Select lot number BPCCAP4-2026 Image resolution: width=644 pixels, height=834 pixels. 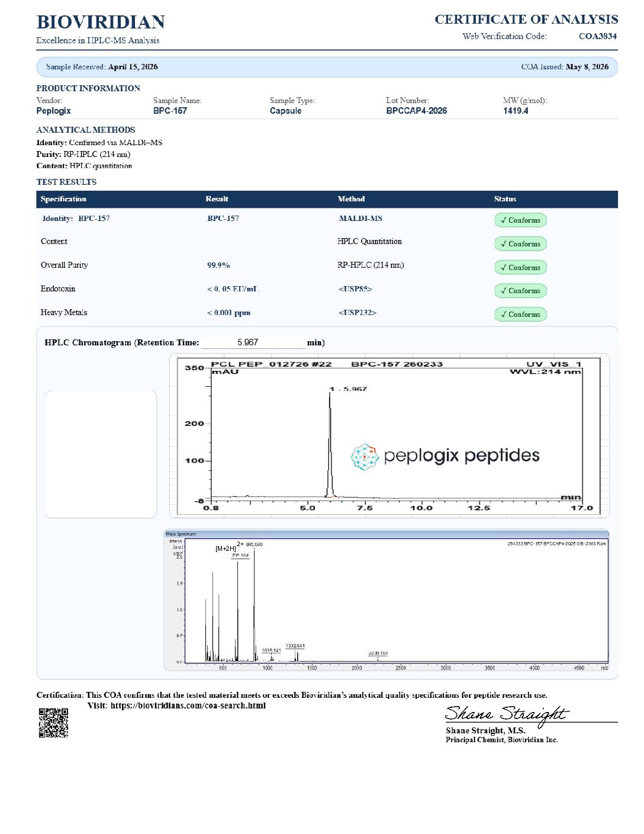417,111
